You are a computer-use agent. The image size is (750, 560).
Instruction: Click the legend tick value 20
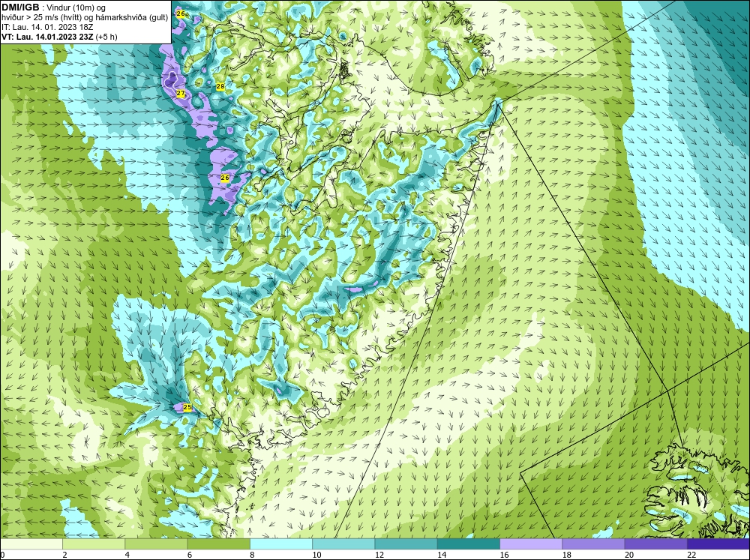pos(629,555)
